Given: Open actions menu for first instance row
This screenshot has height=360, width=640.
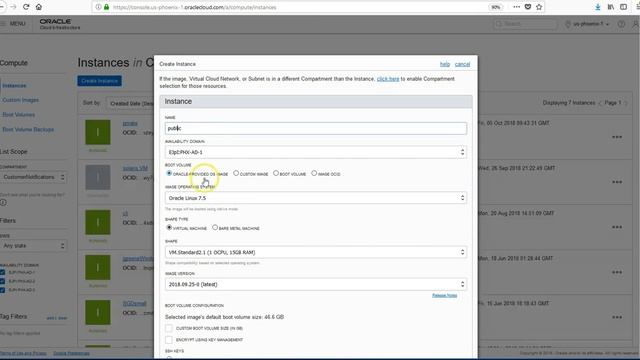Looking at the screenshot, I should 617,137.
